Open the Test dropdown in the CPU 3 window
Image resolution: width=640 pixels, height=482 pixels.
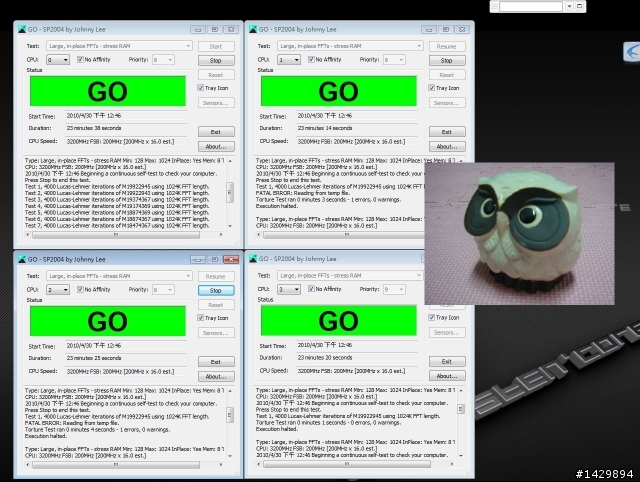tap(350, 275)
